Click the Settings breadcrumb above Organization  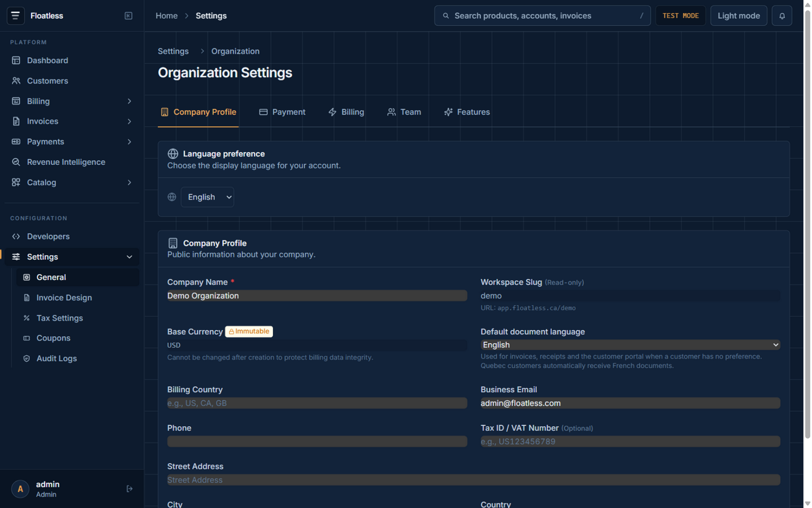click(173, 51)
